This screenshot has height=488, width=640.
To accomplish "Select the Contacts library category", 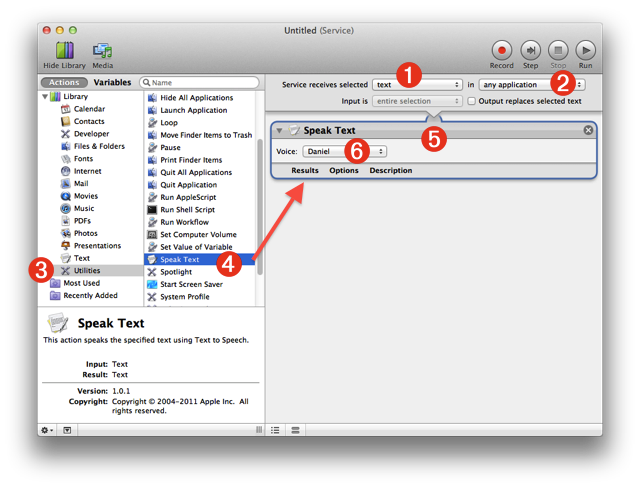I will point(89,121).
